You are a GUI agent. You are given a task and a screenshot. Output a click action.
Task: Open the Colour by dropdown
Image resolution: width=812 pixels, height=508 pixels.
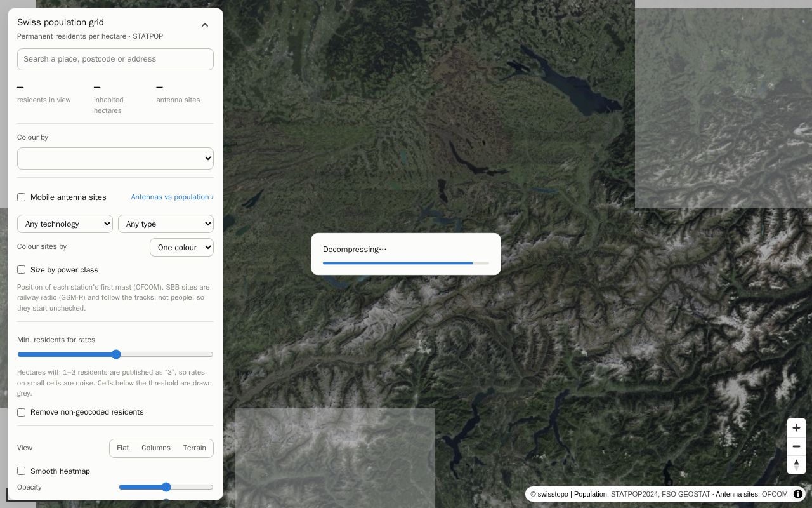click(115, 159)
